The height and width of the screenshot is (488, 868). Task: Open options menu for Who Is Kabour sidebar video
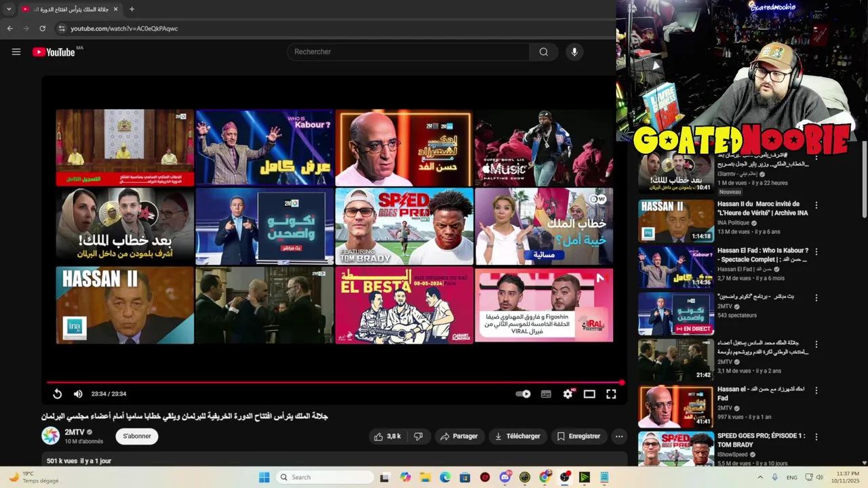(x=816, y=251)
